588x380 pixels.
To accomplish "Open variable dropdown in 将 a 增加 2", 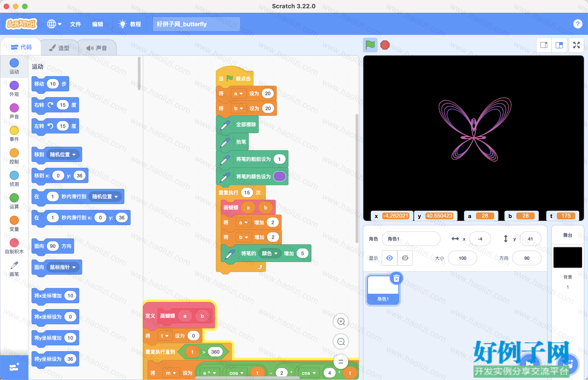I will pyautogui.click(x=243, y=222).
